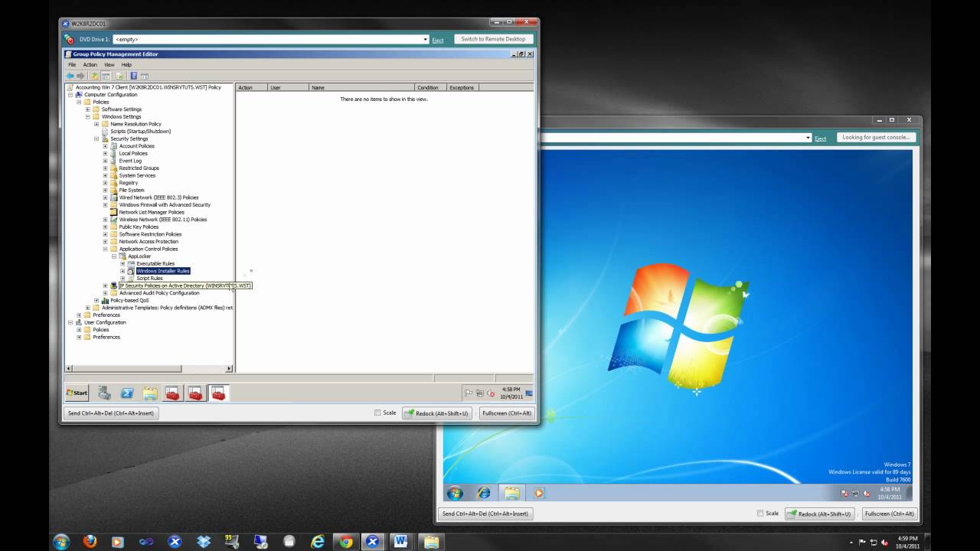Image resolution: width=980 pixels, height=551 pixels.
Task: Click the Internet Explorer icon in Windows 7 guest
Action: click(x=483, y=493)
